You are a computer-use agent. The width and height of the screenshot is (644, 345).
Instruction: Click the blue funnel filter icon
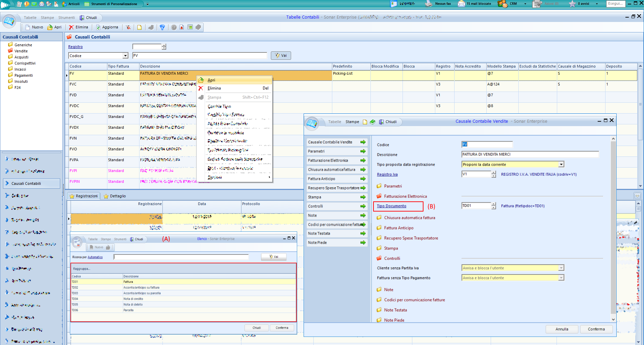(162, 27)
